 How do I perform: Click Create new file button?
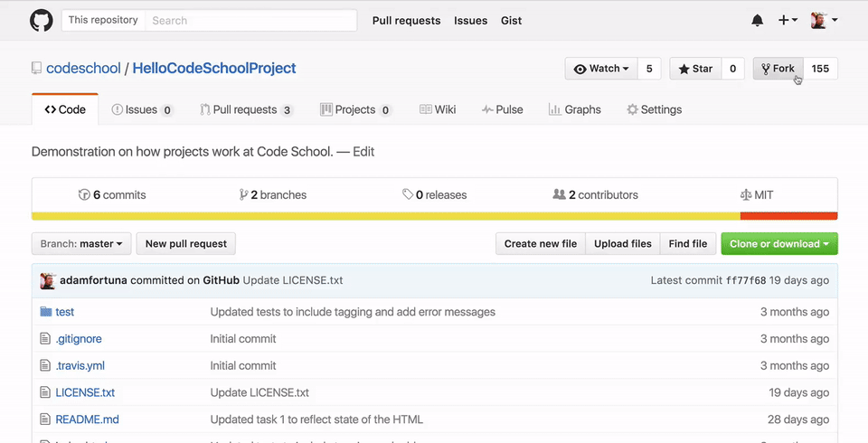(541, 244)
